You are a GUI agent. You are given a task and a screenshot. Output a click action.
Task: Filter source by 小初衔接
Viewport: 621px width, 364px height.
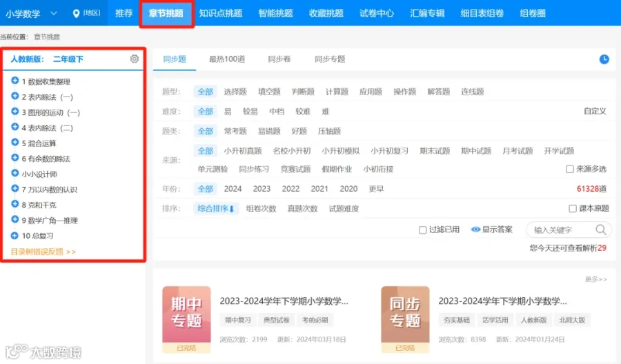coord(378,169)
